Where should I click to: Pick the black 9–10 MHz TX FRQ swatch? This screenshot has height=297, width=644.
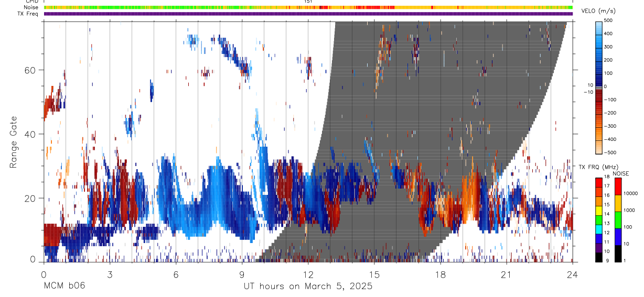[x=599, y=257]
